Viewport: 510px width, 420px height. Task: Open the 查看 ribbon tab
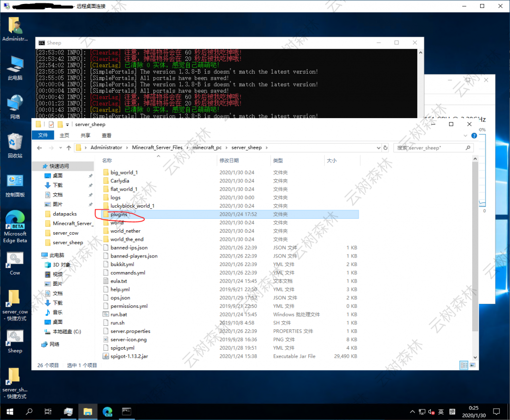[x=107, y=136]
